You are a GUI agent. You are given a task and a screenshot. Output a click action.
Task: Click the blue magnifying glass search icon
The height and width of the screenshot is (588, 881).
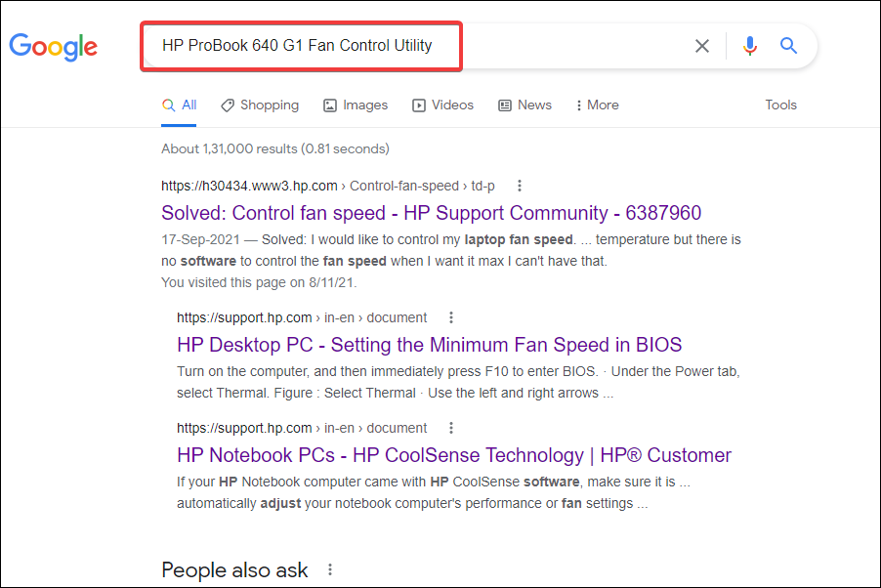coord(788,45)
